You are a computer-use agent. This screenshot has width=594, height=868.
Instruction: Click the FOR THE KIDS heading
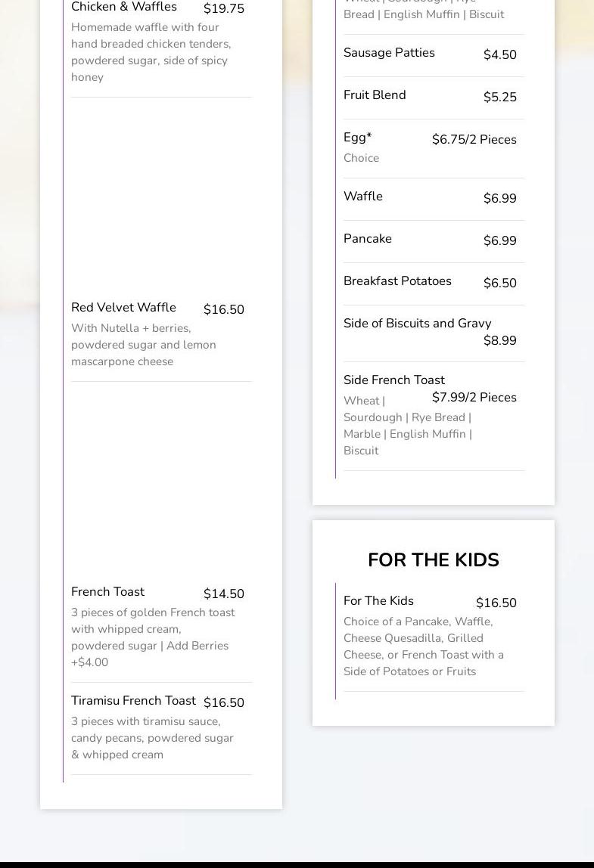coord(433,560)
